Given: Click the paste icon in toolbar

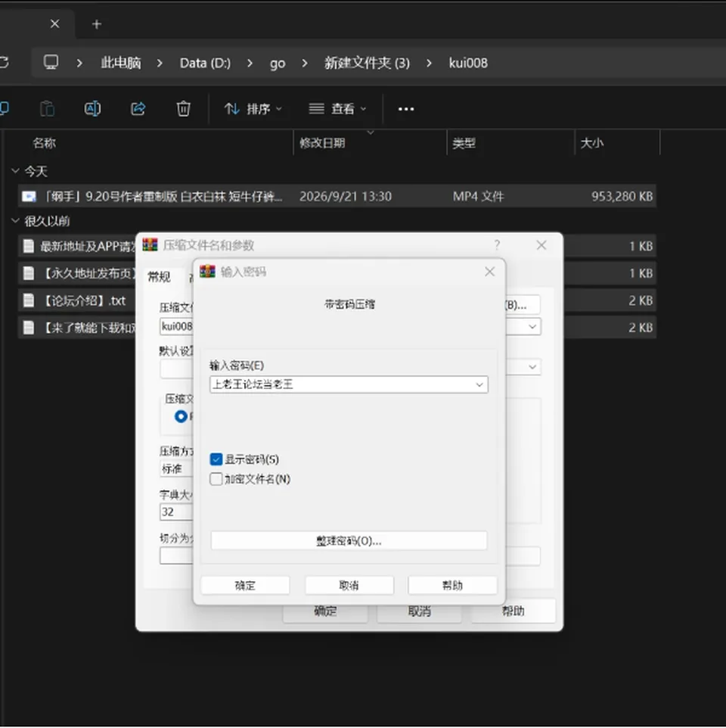Looking at the screenshot, I should point(47,109).
